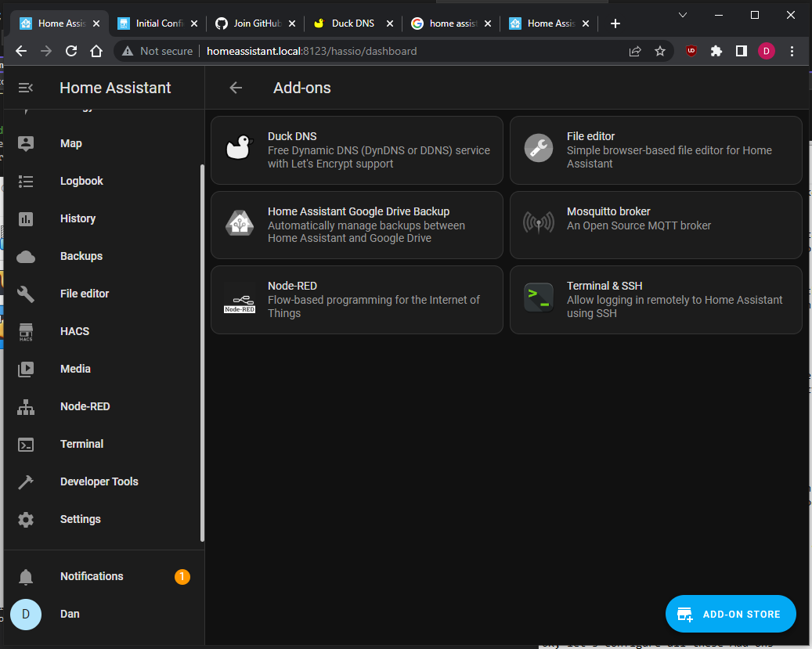The image size is (812, 649).
Task: Select the Logbook sidebar label
Action: point(81,182)
